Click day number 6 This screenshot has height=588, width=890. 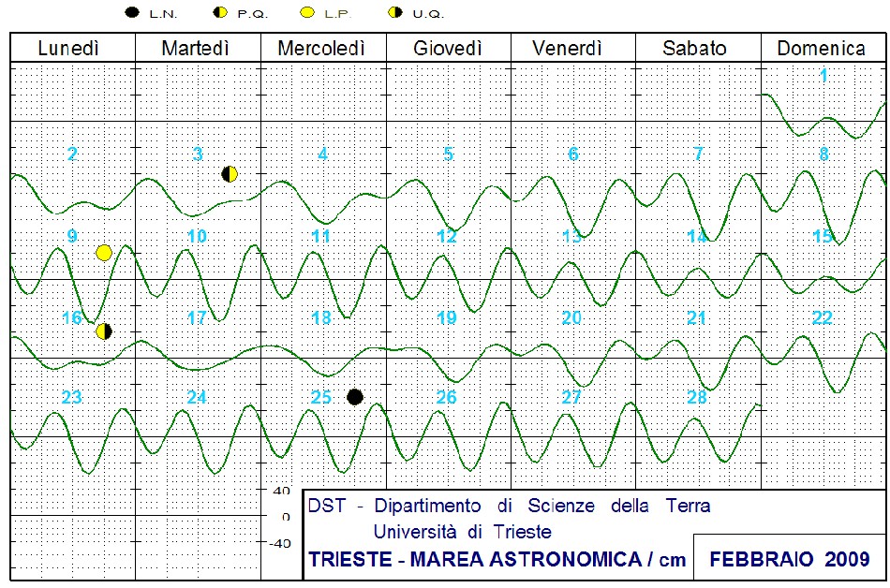573,154
